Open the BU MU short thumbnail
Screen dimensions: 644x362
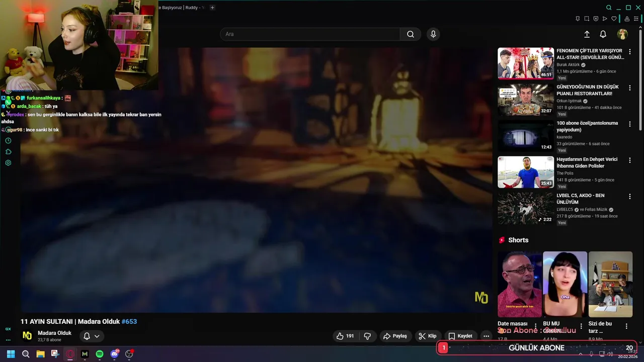(565, 284)
